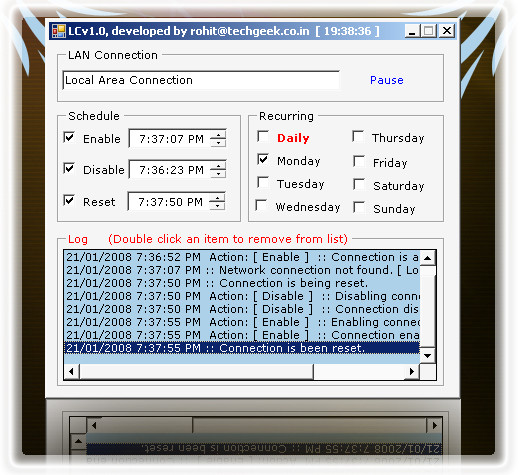Check the Sunday checkbox
The height and width of the screenshot is (475, 520).
point(359,207)
